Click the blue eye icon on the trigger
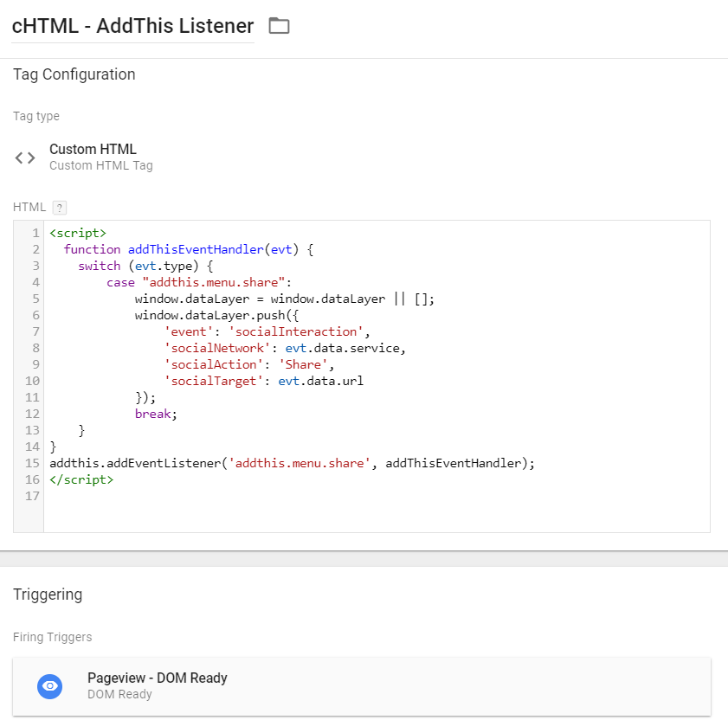The image size is (728, 720). tap(49, 686)
